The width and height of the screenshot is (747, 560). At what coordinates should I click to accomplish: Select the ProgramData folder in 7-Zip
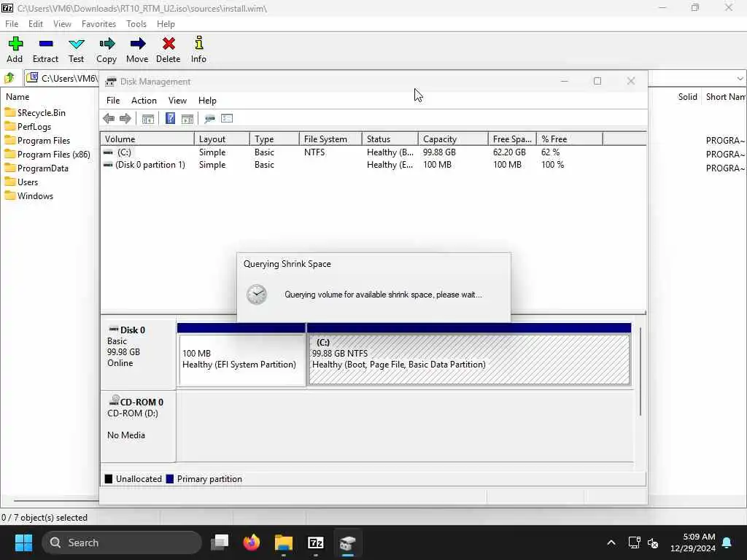tap(36, 168)
